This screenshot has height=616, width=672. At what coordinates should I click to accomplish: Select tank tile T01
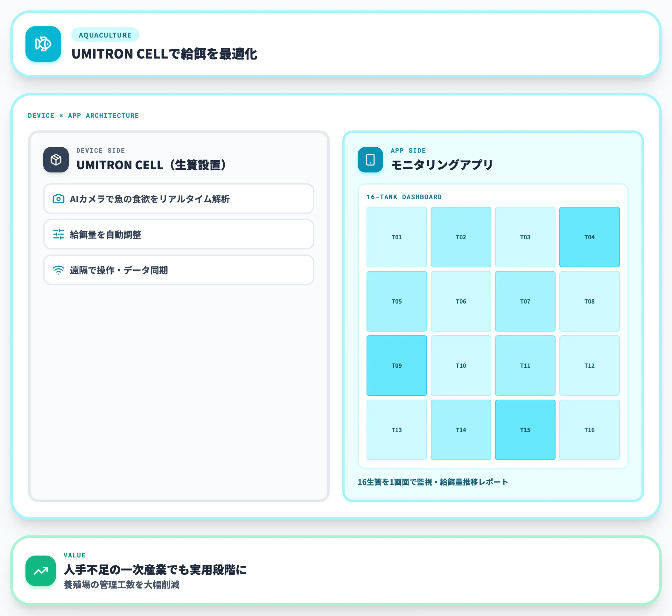[397, 237]
